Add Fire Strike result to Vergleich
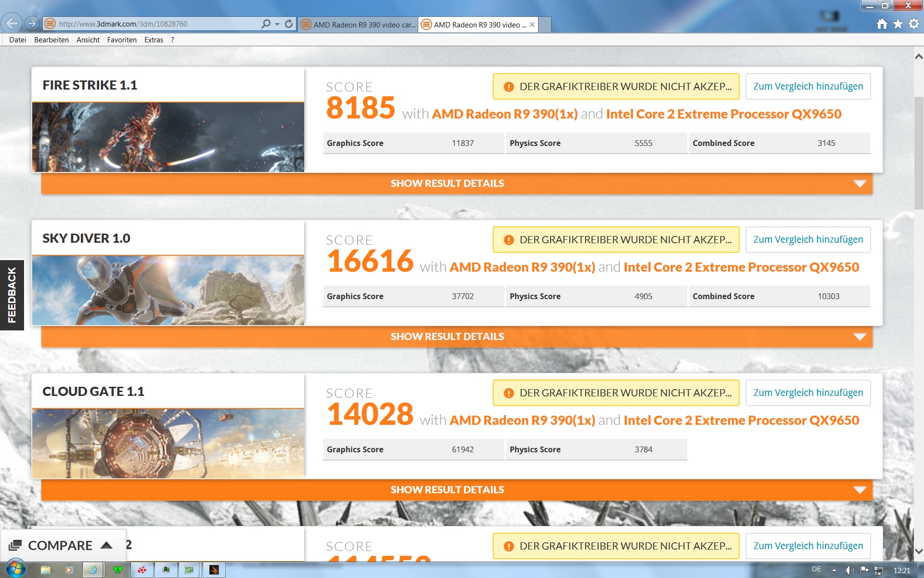 point(808,87)
